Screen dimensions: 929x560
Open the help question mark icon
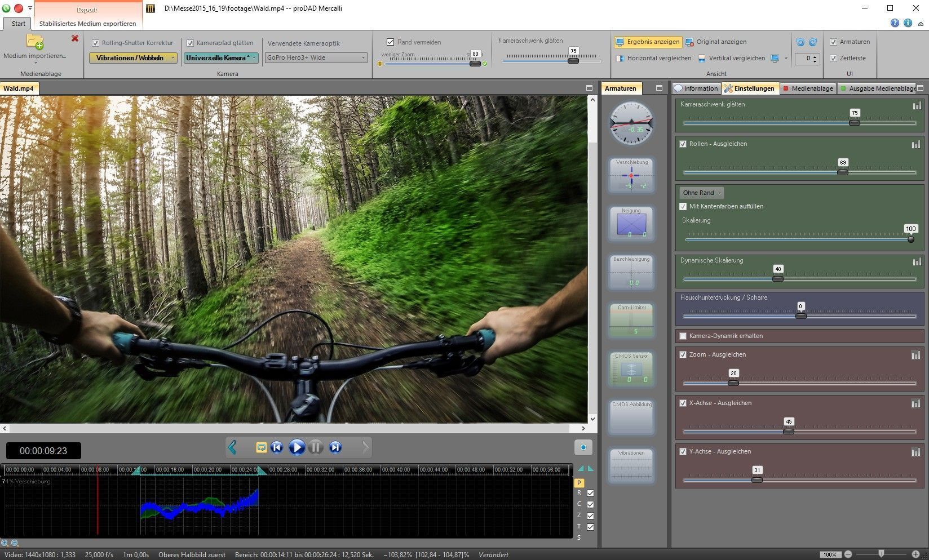click(895, 23)
